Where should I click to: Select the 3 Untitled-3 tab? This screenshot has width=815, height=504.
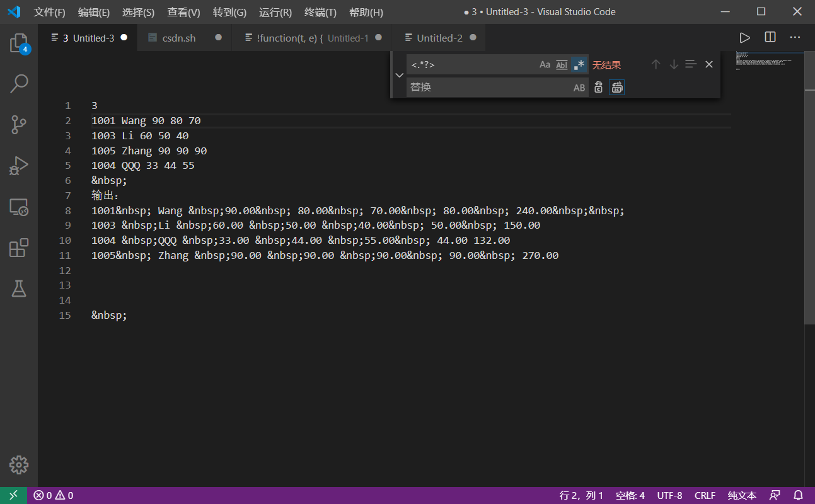click(x=88, y=38)
